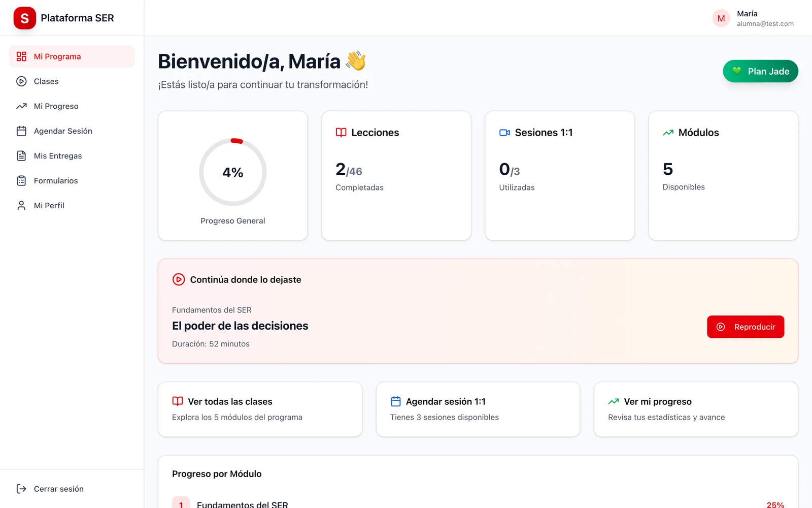
Task: Click the 4% circular progress ring
Action: click(233, 172)
